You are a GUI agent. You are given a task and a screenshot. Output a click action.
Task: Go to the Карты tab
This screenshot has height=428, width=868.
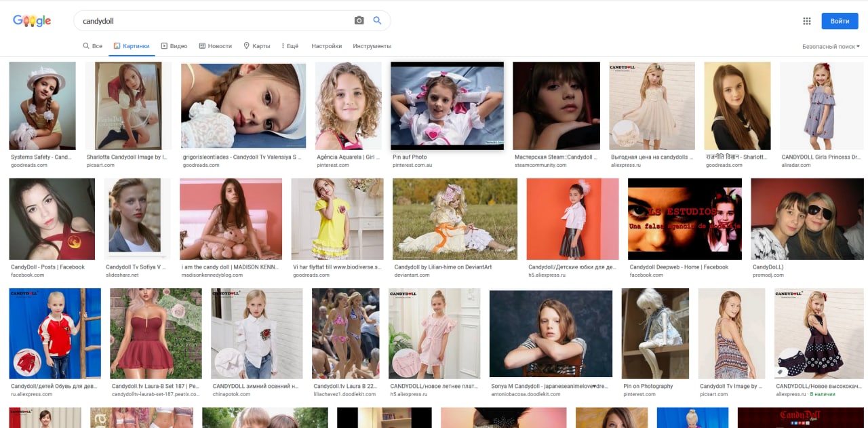pyautogui.click(x=257, y=46)
